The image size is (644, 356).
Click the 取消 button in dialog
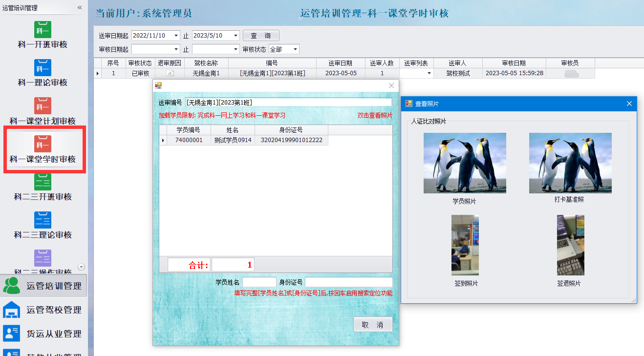tap(372, 325)
